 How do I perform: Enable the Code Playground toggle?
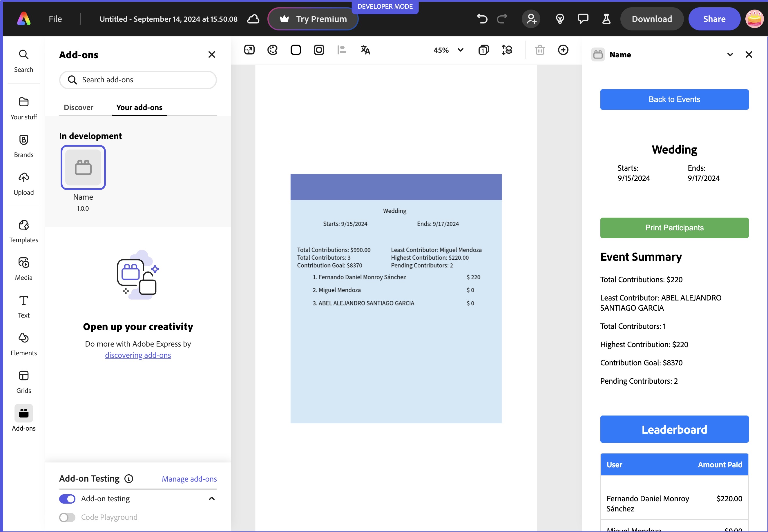67,517
